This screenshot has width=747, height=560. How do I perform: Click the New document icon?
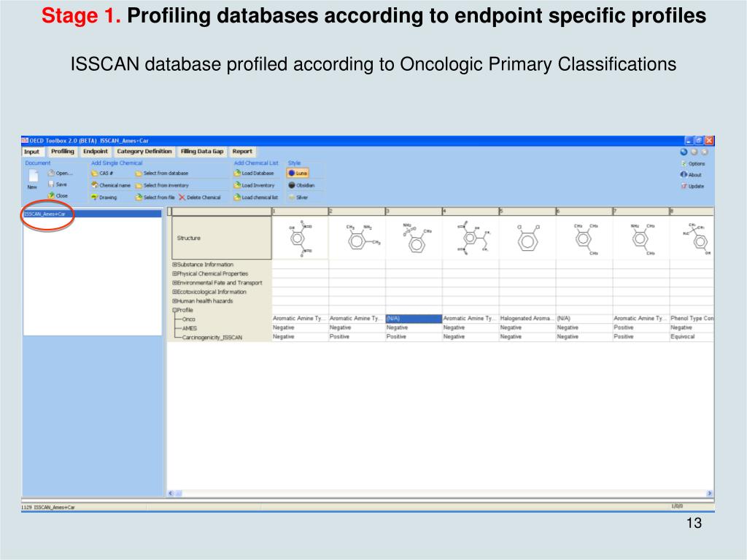pyautogui.click(x=34, y=176)
